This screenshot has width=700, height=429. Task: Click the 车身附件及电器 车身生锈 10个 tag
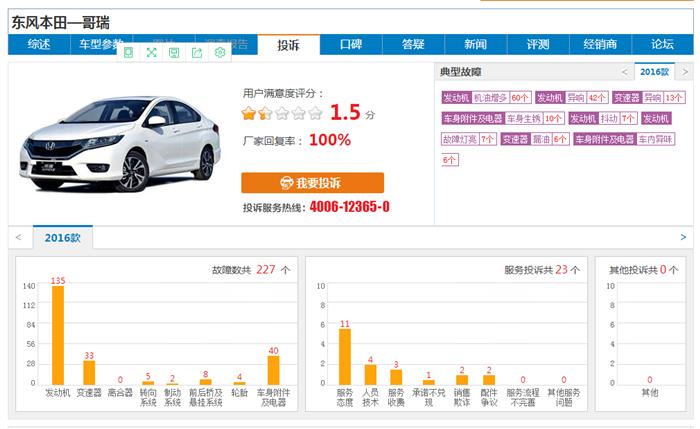503,119
